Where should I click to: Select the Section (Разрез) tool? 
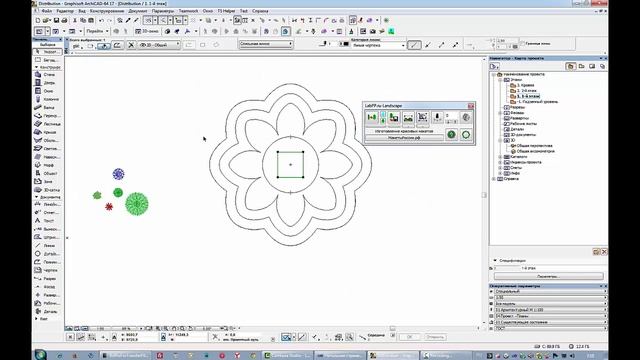pyautogui.click(x=47, y=278)
